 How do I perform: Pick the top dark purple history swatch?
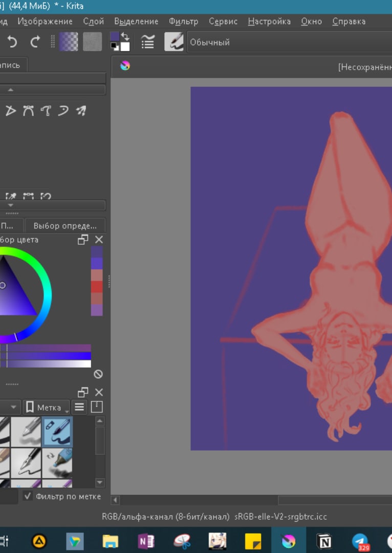pyautogui.click(x=97, y=252)
